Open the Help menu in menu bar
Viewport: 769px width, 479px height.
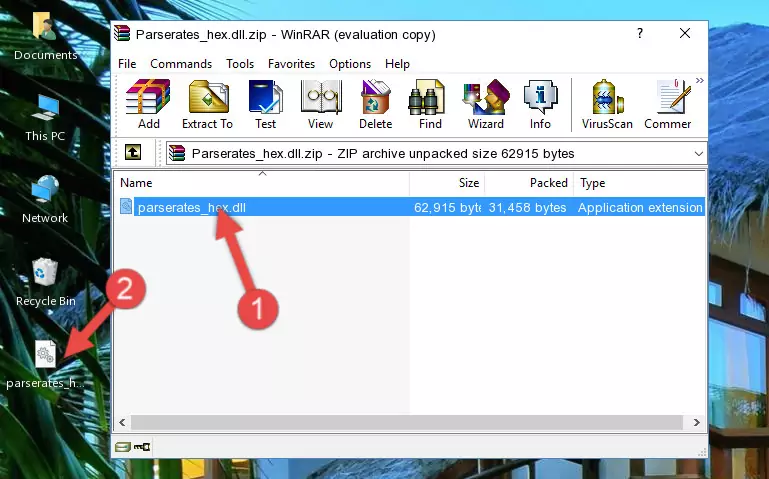point(397,64)
